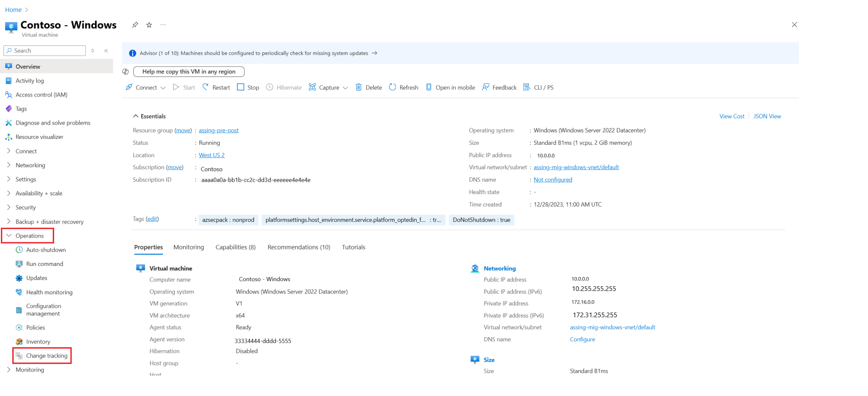868x396 pixels.
Task: Stop the virtual machine
Action: pos(248,87)
